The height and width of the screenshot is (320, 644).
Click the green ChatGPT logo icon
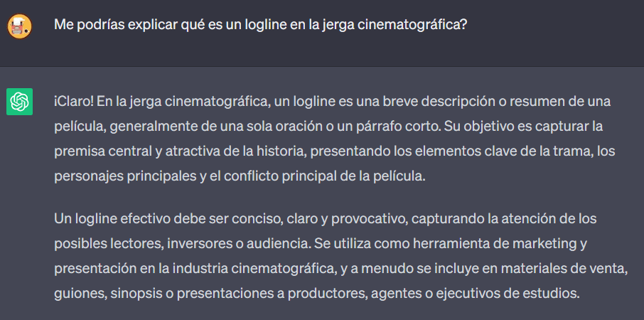click(x=19, y=102)
